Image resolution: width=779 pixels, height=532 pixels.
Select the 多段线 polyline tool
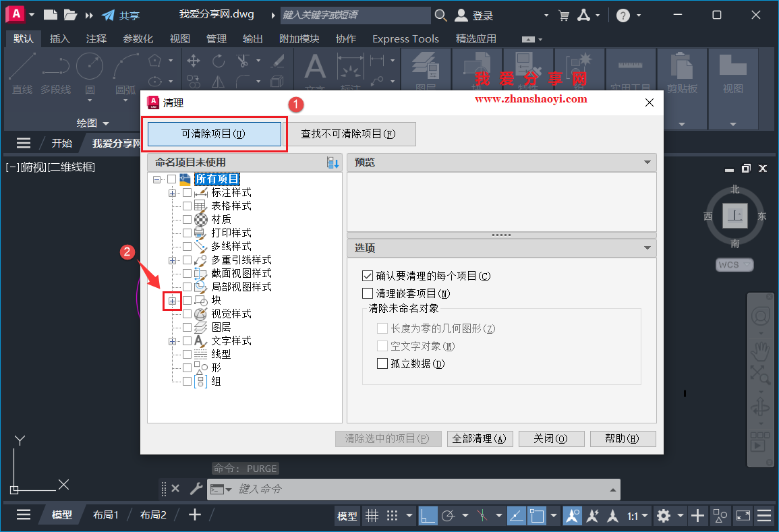pyautogui.click(x=55, y=73)
